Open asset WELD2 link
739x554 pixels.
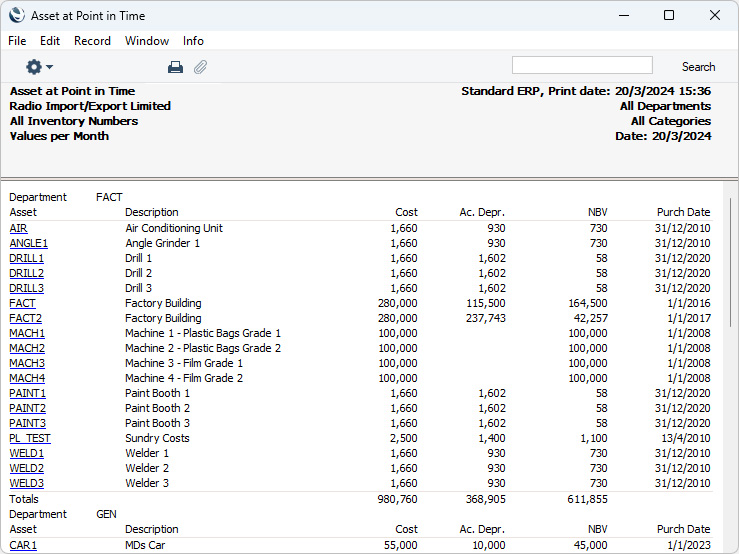pos(26,468)
